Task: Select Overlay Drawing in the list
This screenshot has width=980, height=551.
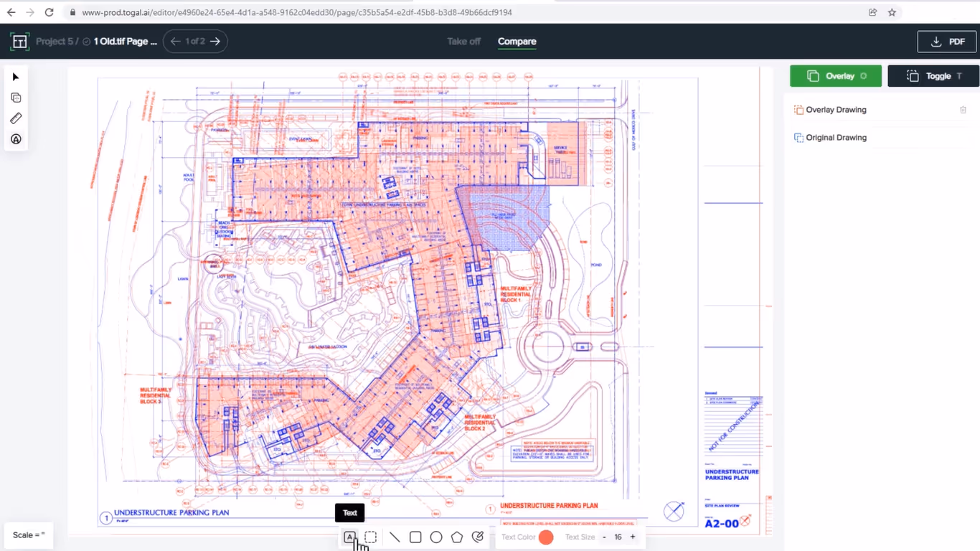Action: tap(836, 110)
